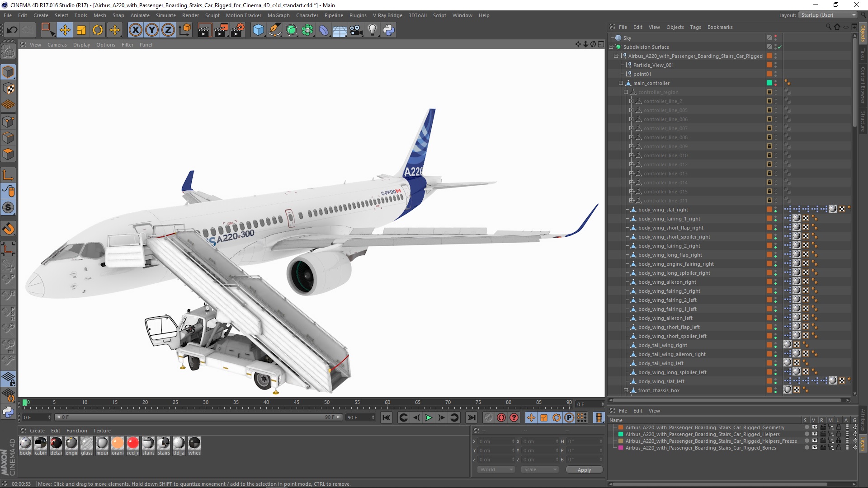Expand front_chassis_box node
This screenshot has height=488, width=868.
click(x=626, y=390)
